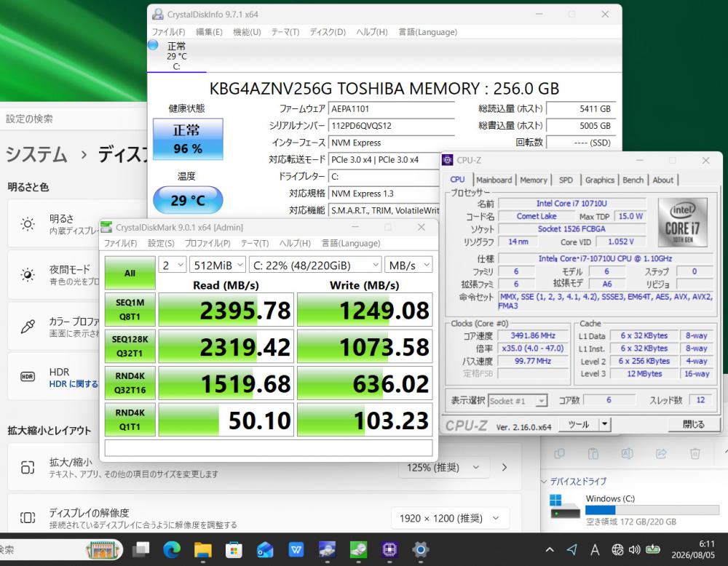Image resolution: width=728 pixels, height=566 pixels.
Task: Run the SEQ128K Q32T1 test button
Action: click(130, 346)
